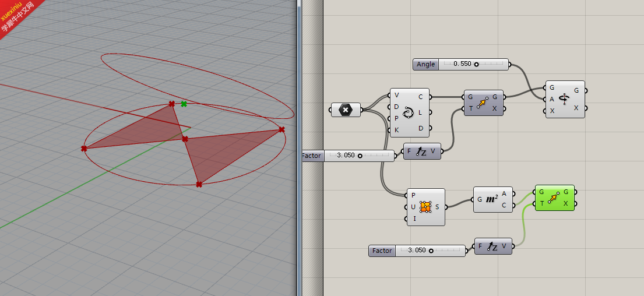
Task: Select the Angle slider label
Action: (425, 65)
